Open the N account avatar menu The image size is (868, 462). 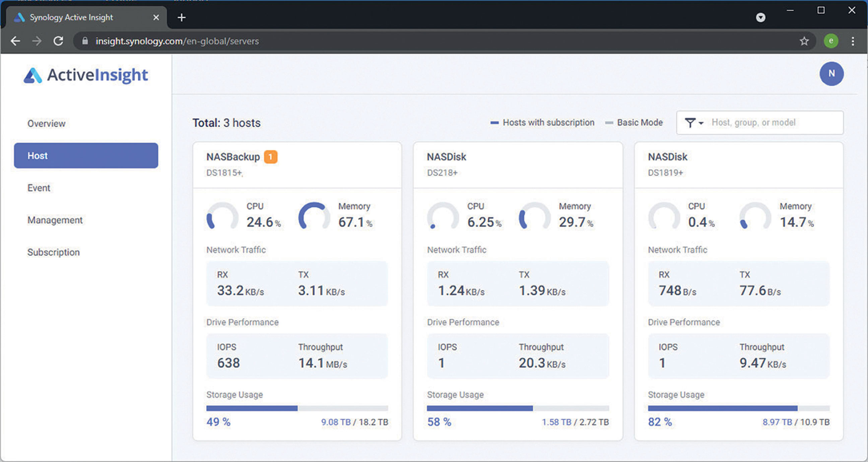[x=831, y=73]
